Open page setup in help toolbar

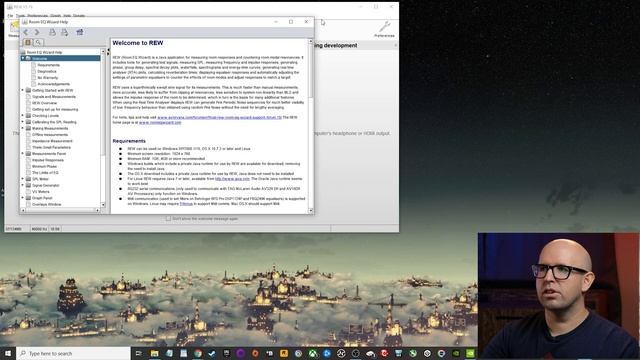click(64, 32)
